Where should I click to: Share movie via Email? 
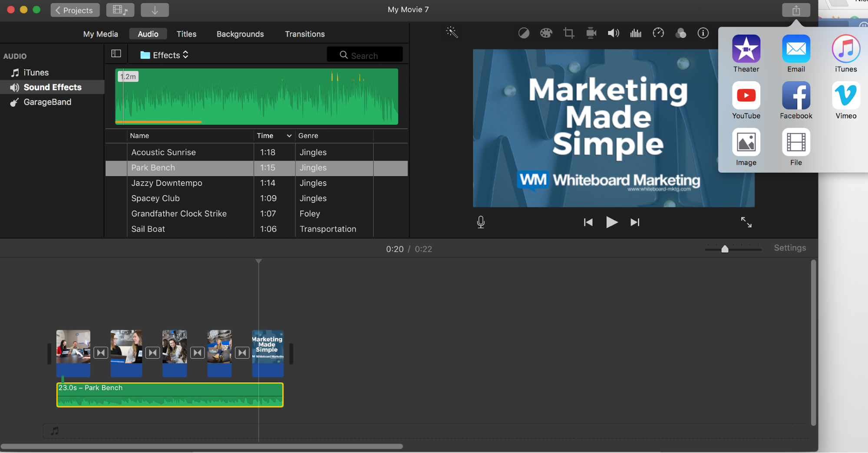pyautogui.click(x=796, y=53)
